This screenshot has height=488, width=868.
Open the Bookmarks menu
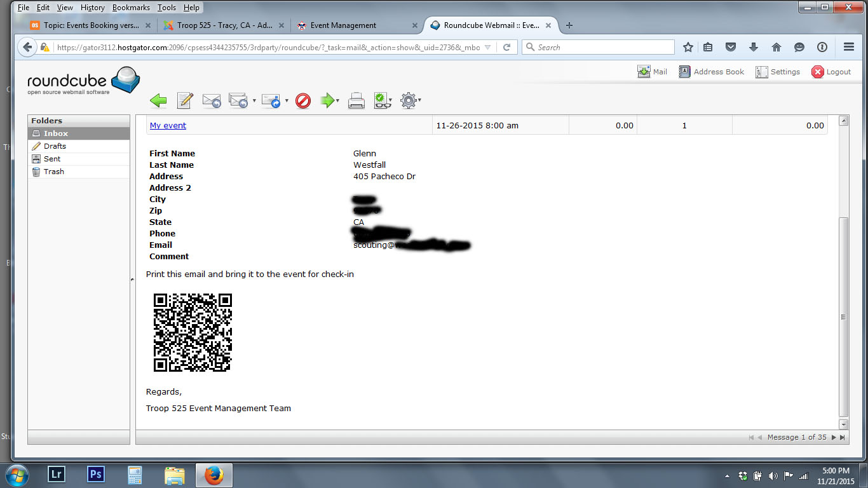coord(131,8)
